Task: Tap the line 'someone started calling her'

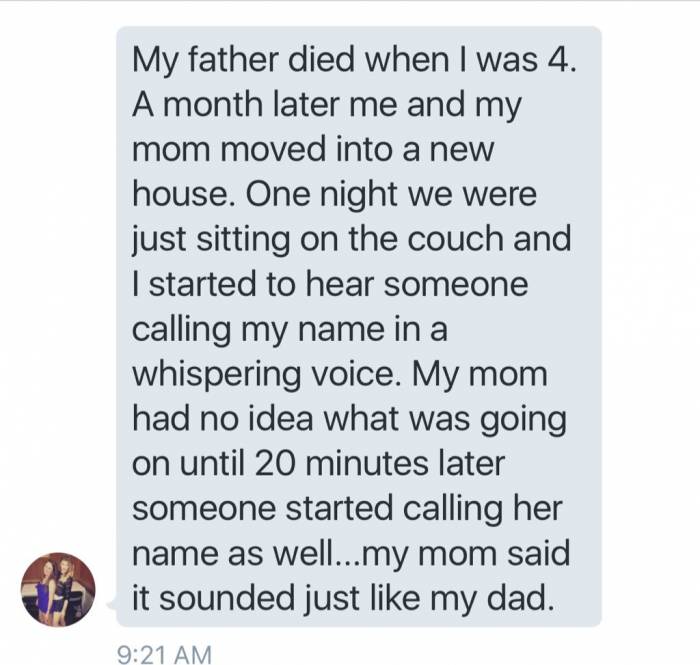Action: coord(347,509)
